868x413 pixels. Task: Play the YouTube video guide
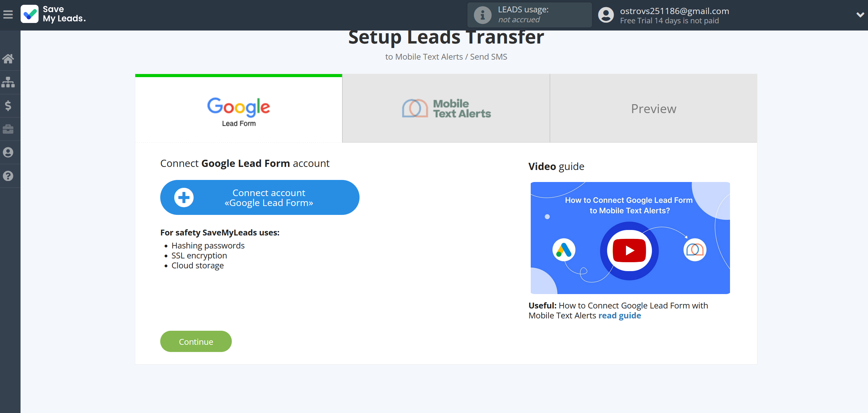pyautogui.click(x=629, y=251)
